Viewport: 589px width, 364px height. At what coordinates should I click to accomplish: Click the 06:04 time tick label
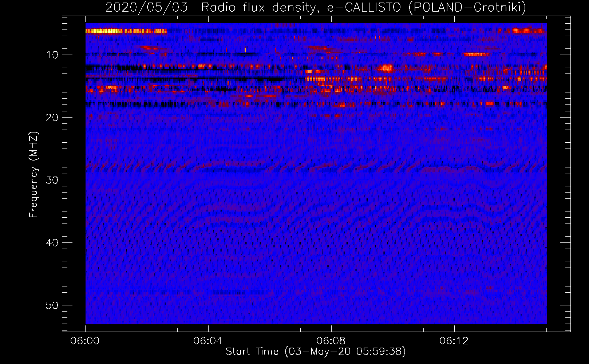coord(208,341)
